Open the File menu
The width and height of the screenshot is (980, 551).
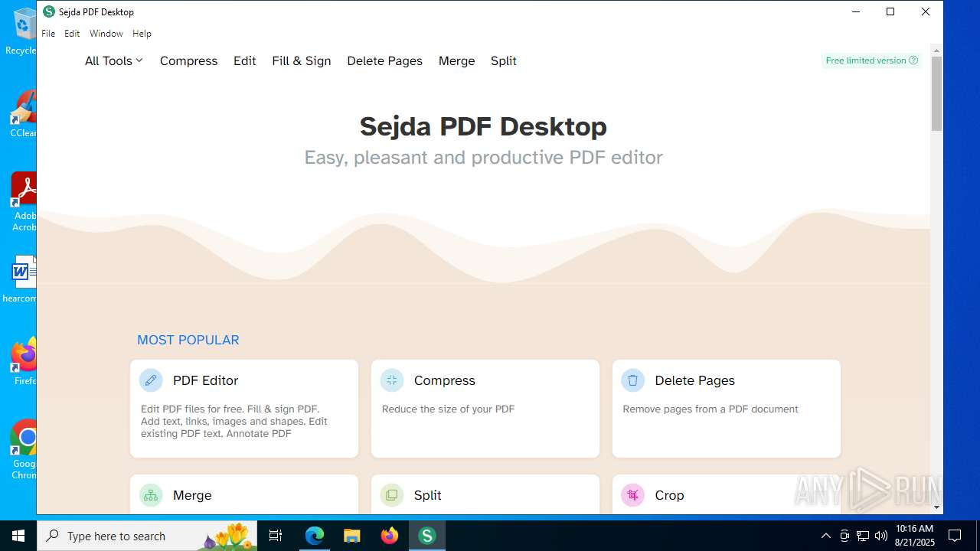(x=48, y=34)
